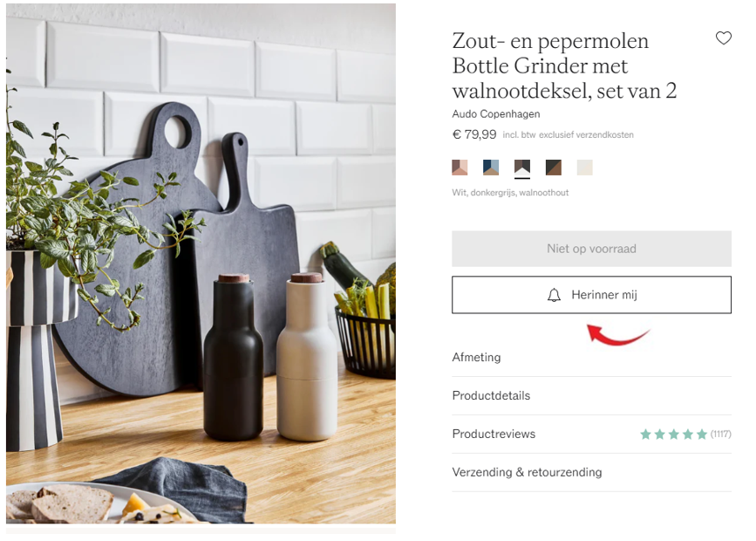The width and height of the screenshot is (756, 541).
Task: Click the € 79,99 price
Action: coord(474,134)
